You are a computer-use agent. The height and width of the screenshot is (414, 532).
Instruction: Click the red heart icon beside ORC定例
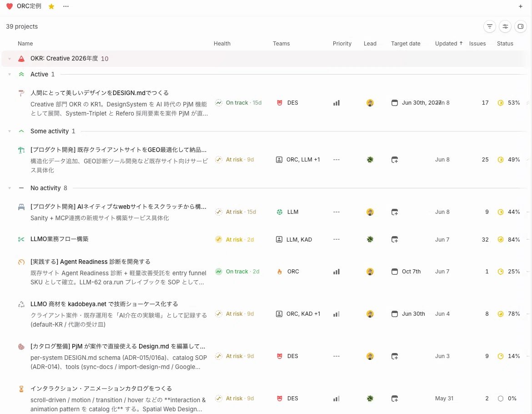click(10, 6)
